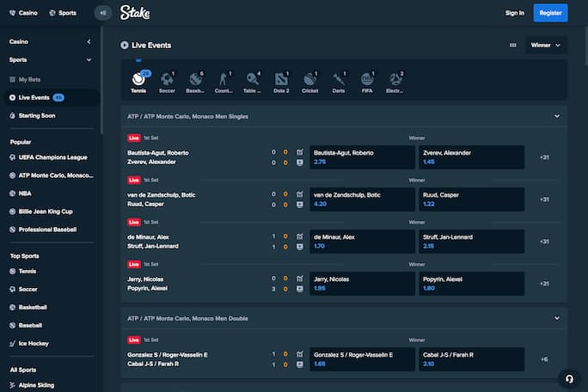588x392 pixels.
Task: Choose the Dota 2 sport icon
Action: tap(281, 81)
